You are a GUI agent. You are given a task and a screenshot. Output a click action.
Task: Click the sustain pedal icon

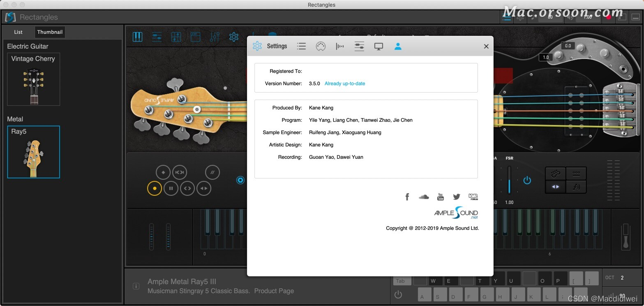(x=626, y=236)
